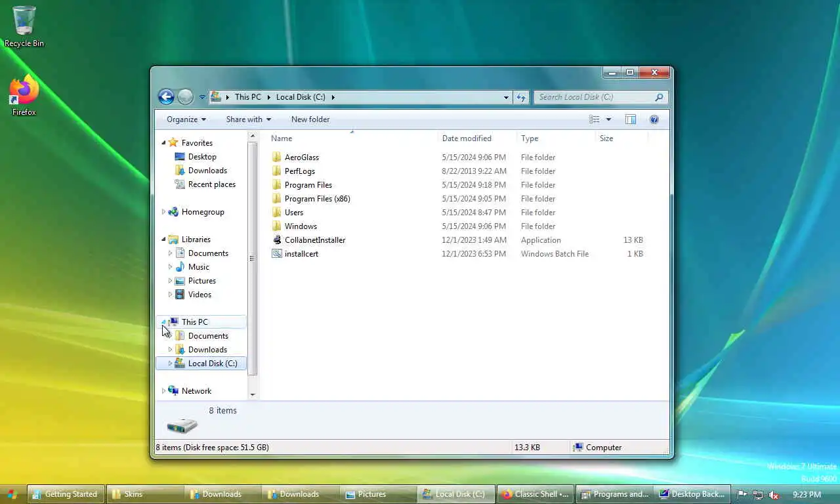Select the installcert batch file icon
Image resolution: width=840 pixels, height=504 pixels.
tap(277, 254)
